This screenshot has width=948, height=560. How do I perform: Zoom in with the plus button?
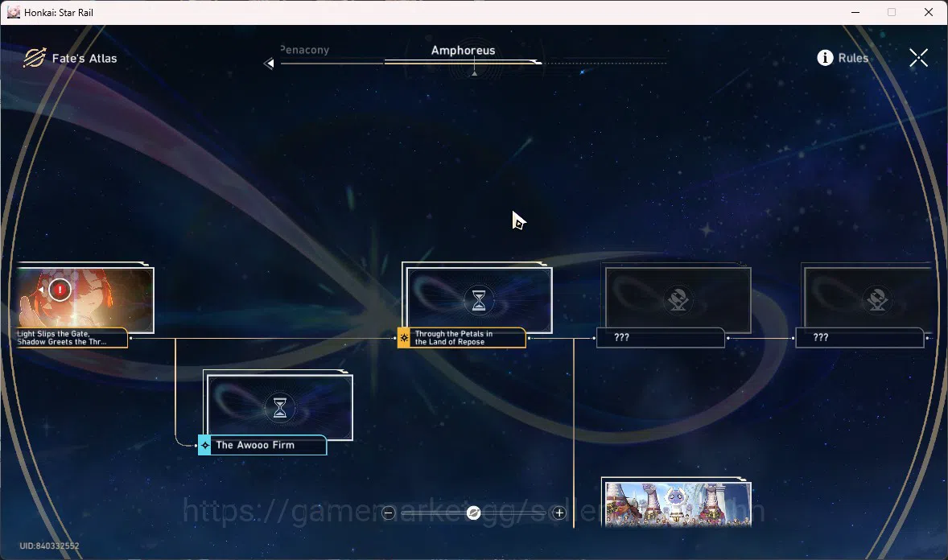(x=559, y=513)
